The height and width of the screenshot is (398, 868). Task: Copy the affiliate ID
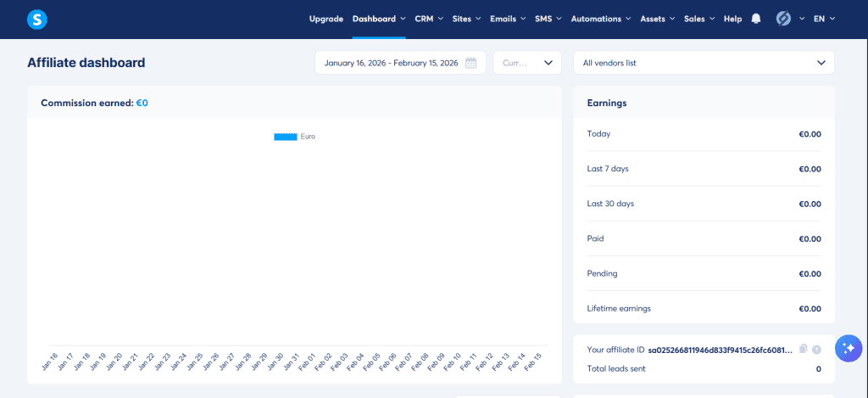pos(804,350)
